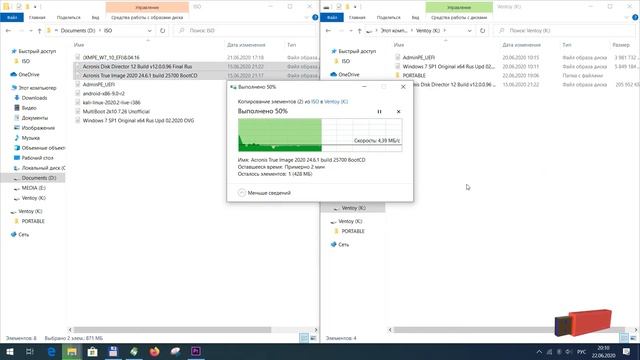Go back in the ISO window
Screen dimensions: 640x360
point(8,31)
